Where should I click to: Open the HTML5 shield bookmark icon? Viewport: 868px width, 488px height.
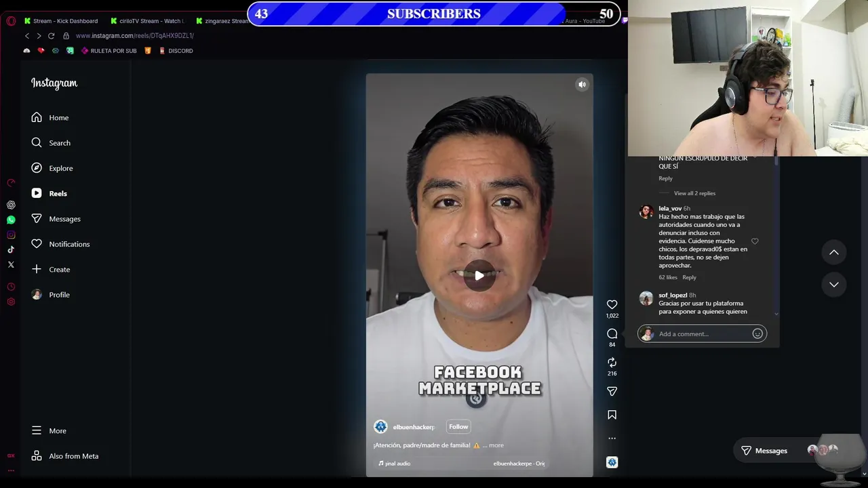point(148,51)
